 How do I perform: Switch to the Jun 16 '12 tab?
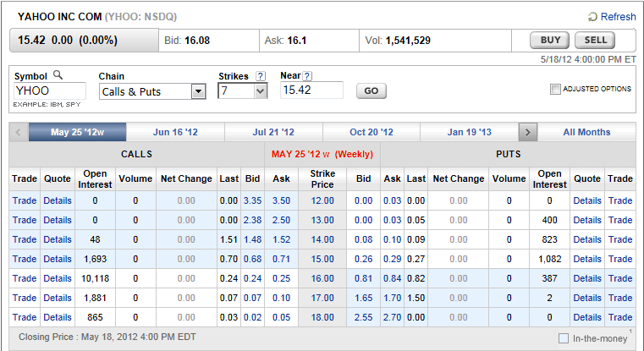[x=175, y=132]
